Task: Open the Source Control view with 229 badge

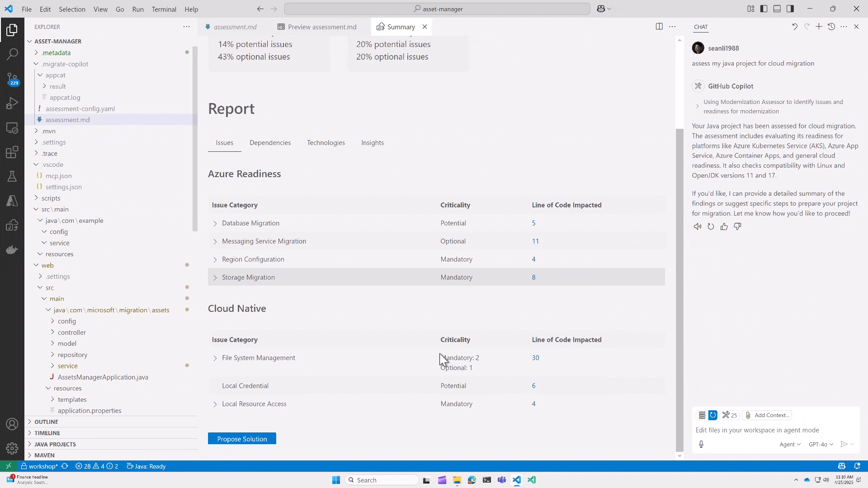Action: coord(12,79)
